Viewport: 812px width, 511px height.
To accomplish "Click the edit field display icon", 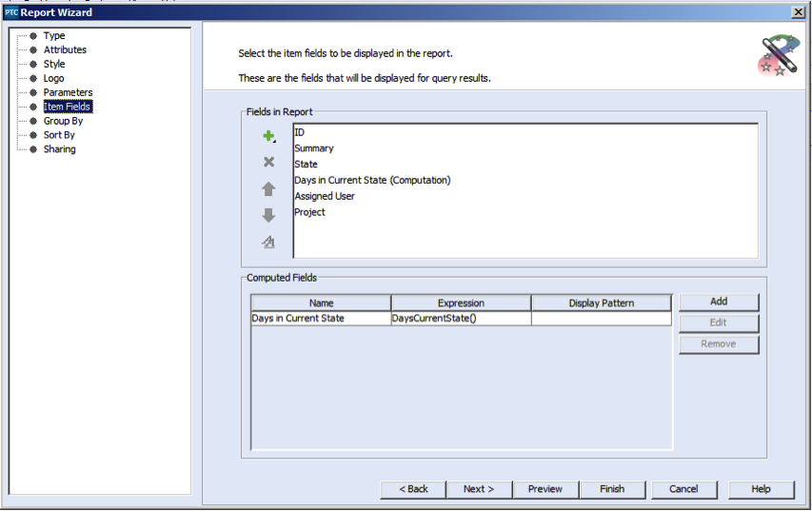I will click(x=268, y=242).
